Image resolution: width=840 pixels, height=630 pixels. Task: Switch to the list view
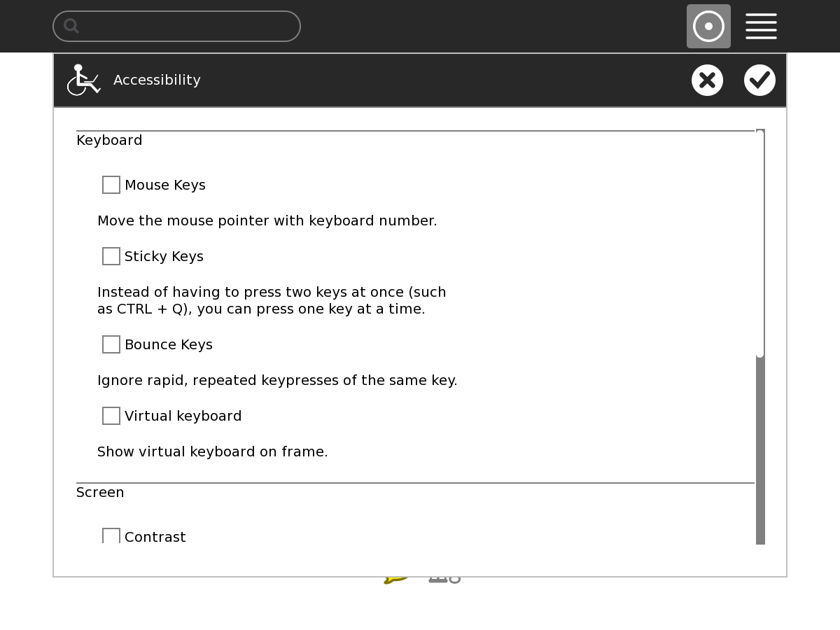click(x=761, y=27)
